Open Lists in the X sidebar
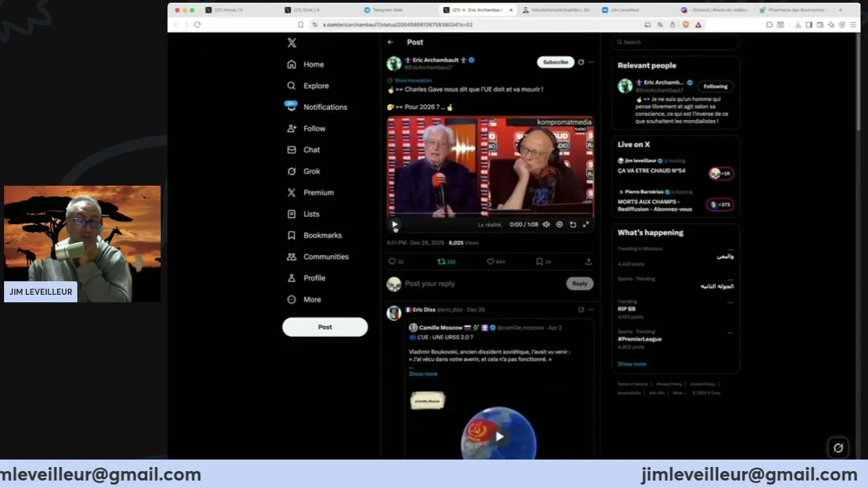Image resolution: width=868 pixels, height=488 pixels. [303, 213]
